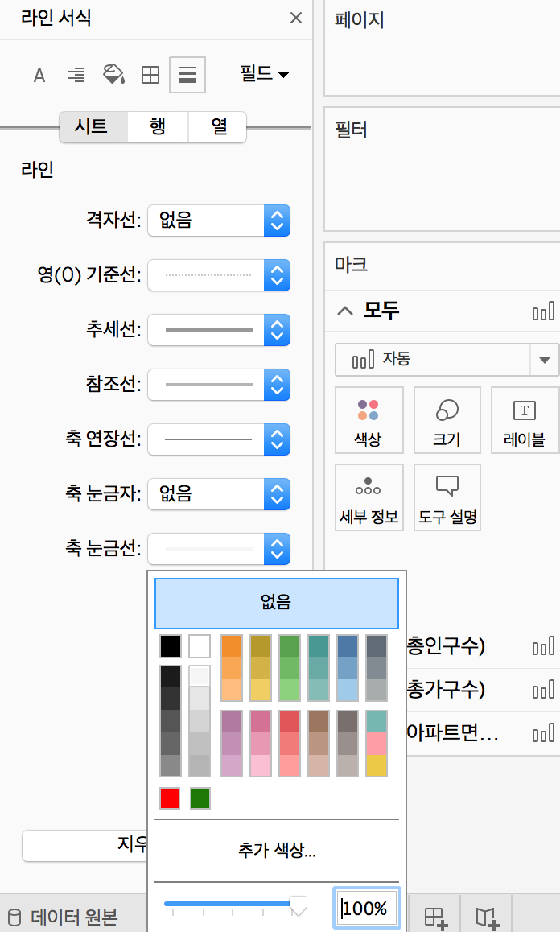This screenshot has height=932, width=560.
Task: Open the 추세선 line style dropdown
Action: (x=219, y=330)
